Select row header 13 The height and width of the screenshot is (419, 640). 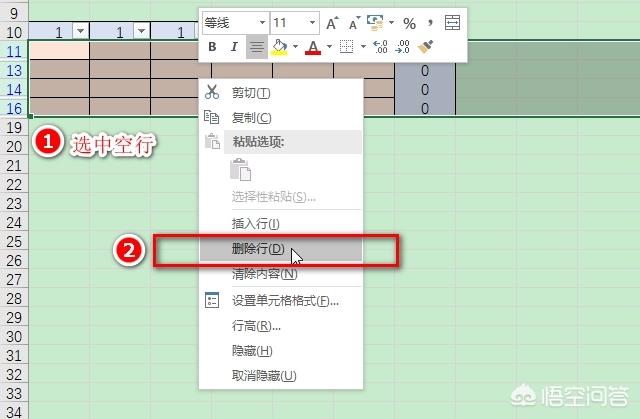(14, 70)
